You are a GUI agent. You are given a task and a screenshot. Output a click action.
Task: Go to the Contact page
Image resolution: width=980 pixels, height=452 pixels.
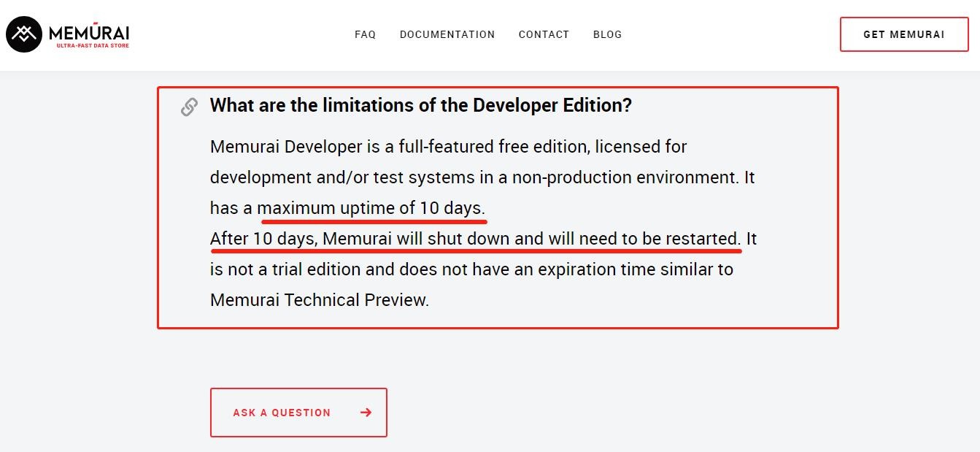point(544,34)
